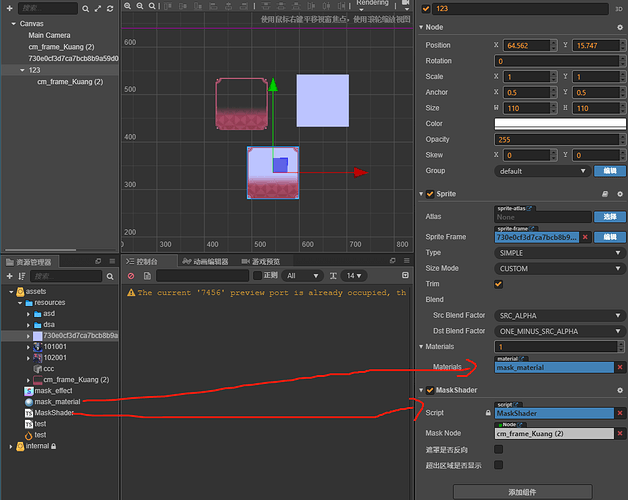Viewport: 628px width, 500px height.
Task: Click the Opacity value field
Action: pyautogui.click(x=557, y=140)
